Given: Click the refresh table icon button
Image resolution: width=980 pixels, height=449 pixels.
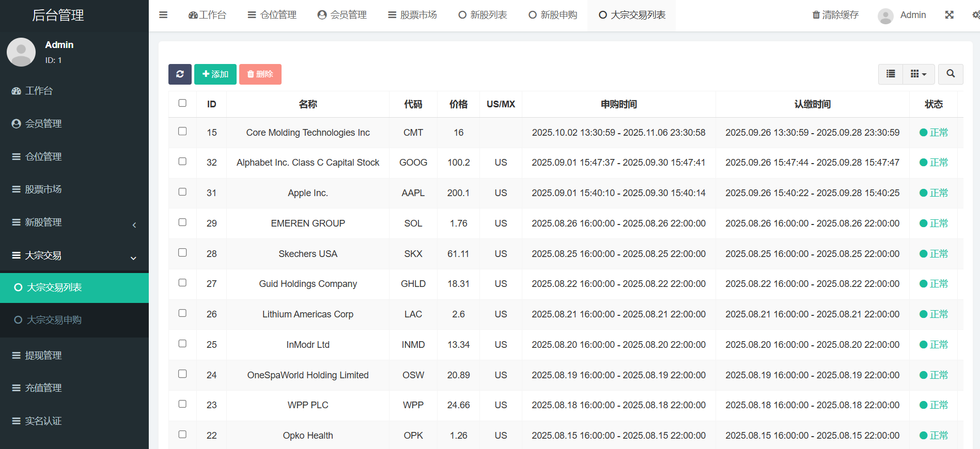Looking at the screenshot, I should click(180, 74).
